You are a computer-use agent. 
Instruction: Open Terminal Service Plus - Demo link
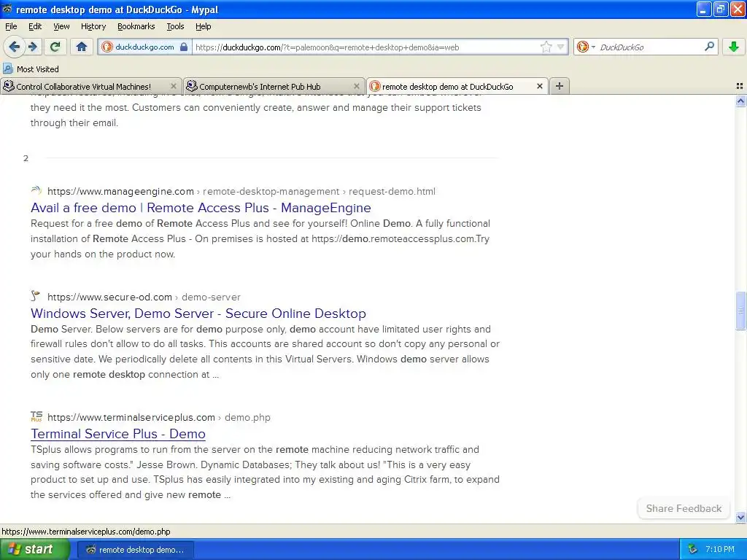117,434
